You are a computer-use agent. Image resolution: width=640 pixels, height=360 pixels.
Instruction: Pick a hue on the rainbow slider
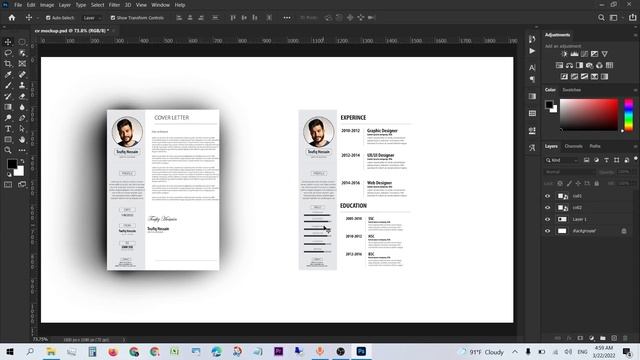629,115
